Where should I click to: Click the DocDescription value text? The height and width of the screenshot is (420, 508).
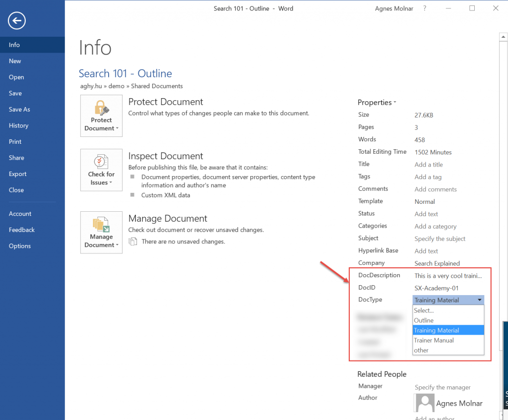tap(448, 276)
